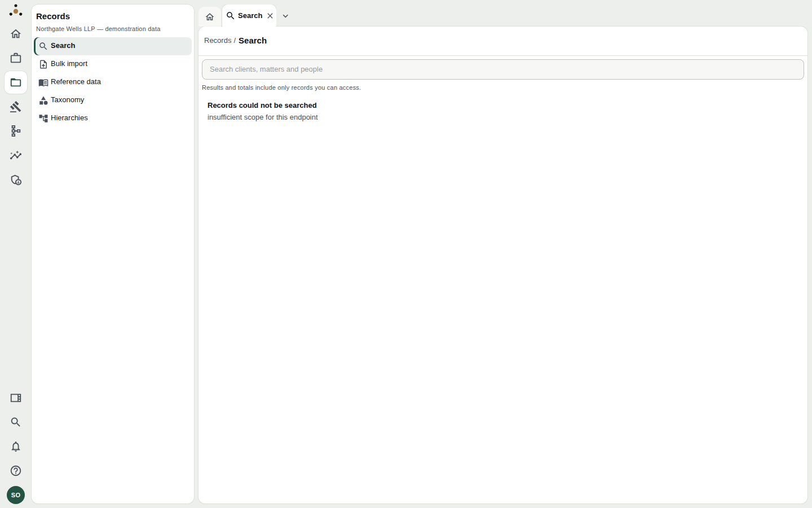Click the results access note text
Screen dimensions: 812x508
(x=281, y=87)
